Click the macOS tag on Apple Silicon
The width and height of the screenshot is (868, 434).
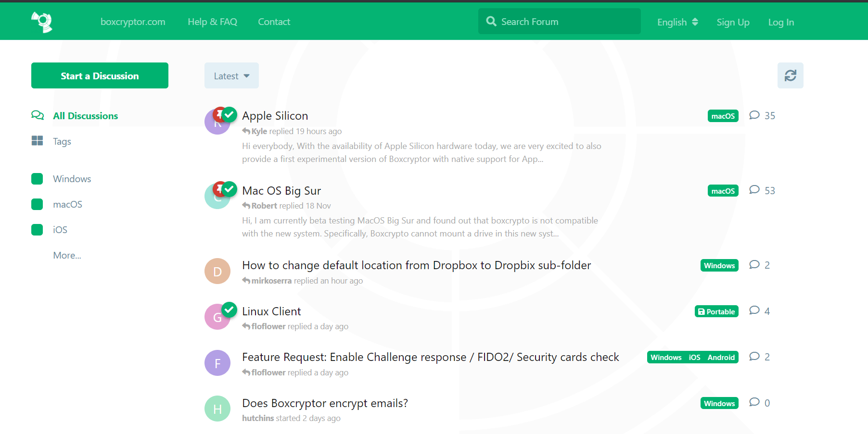point(723,116)
